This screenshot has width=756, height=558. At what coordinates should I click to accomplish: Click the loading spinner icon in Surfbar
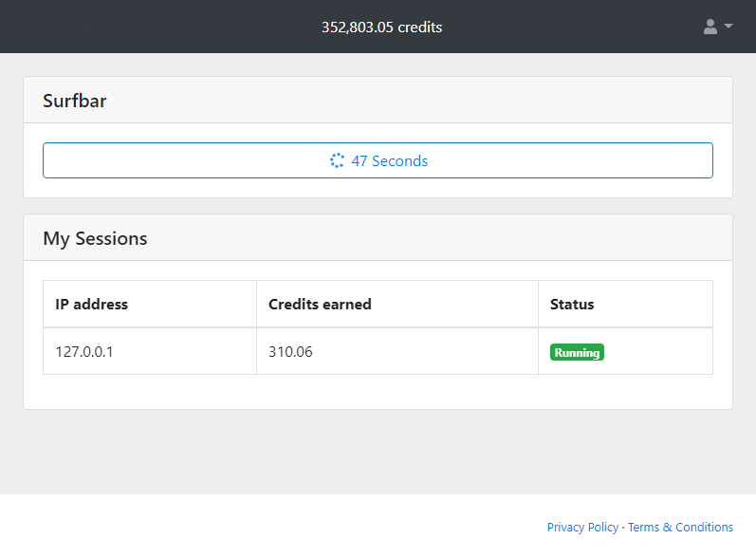[x=337, y=160]
